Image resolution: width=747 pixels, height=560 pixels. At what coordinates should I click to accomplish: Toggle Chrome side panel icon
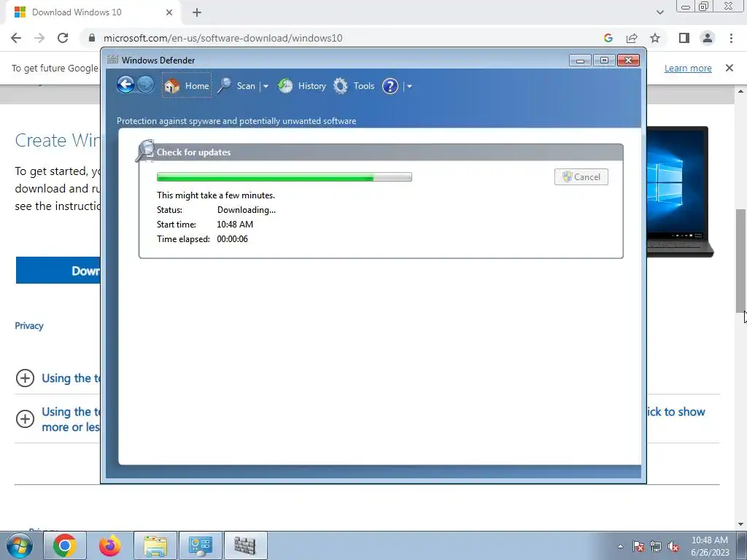684,38
